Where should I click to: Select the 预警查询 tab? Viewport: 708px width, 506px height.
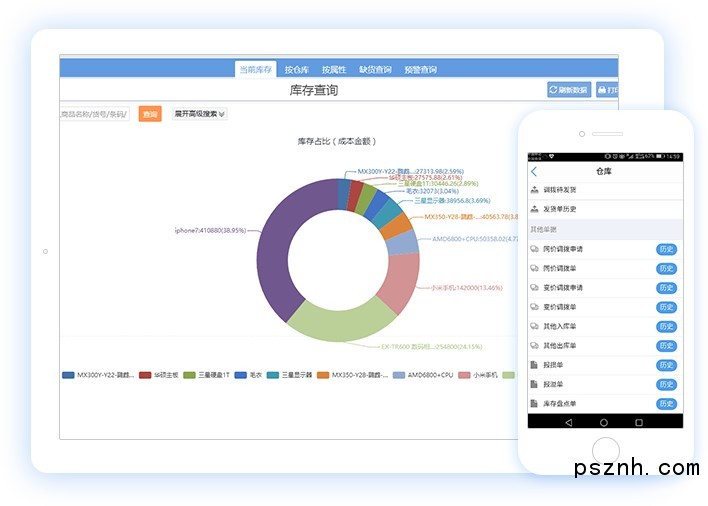(420, 70)
